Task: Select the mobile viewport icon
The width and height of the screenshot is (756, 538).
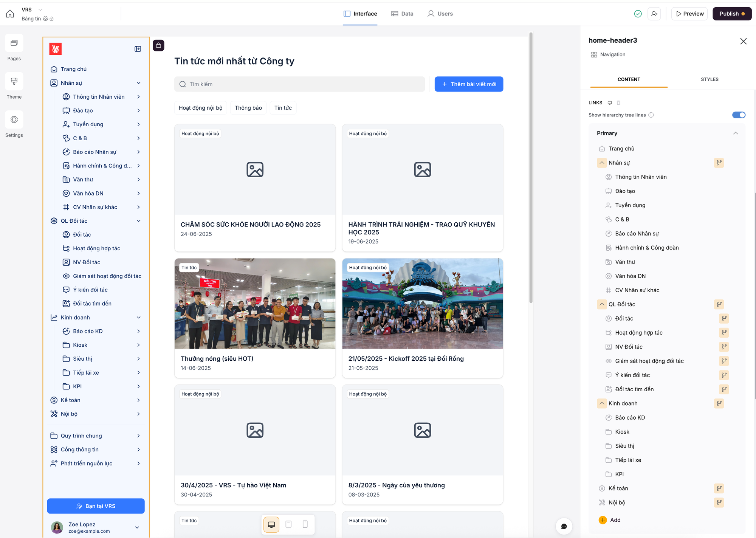Action: tap(305, 524)
